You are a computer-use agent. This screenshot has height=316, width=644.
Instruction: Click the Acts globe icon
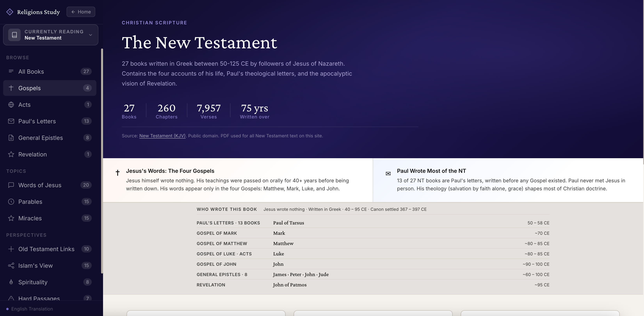click(x=11, y=105)
